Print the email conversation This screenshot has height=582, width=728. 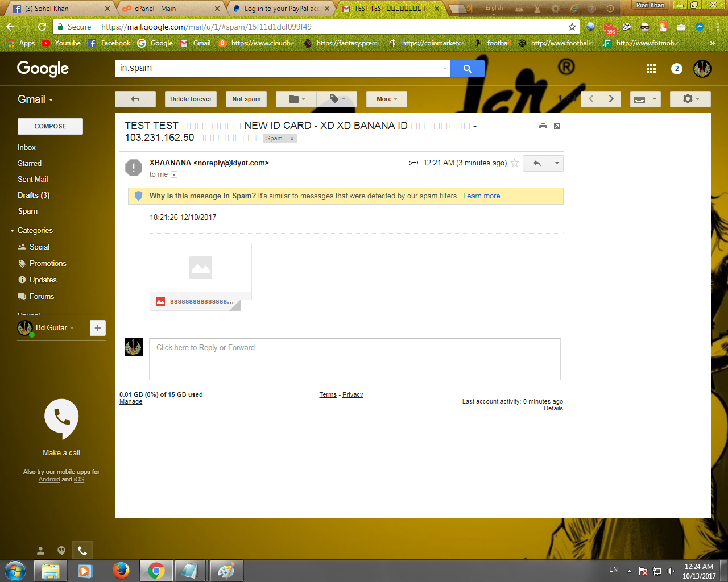[543, 127]
